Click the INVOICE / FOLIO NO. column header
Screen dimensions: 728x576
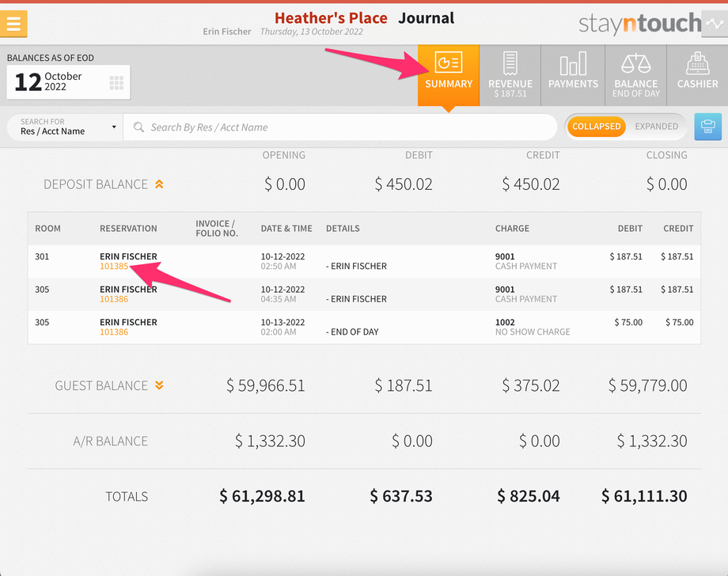tap(216, 229)
